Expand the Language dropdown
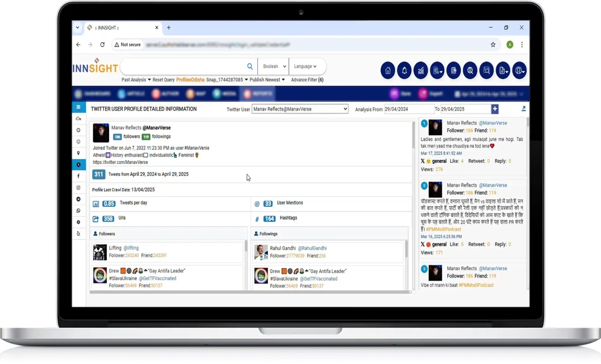The height and width of the screenshot is (364, 601). tap(305, 67)
